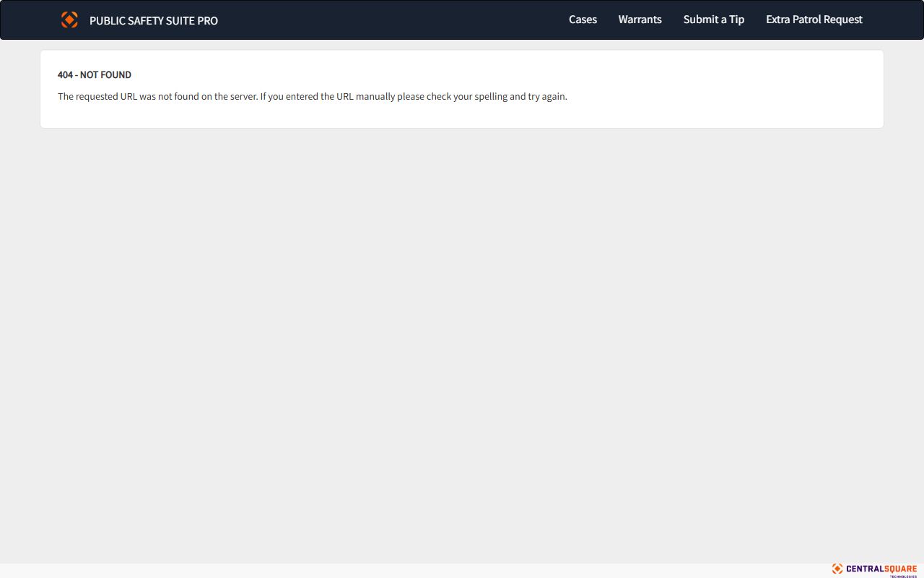Click the word 'SUITE' in the header title
924x578 pixels.
click(x=180, y=20)
